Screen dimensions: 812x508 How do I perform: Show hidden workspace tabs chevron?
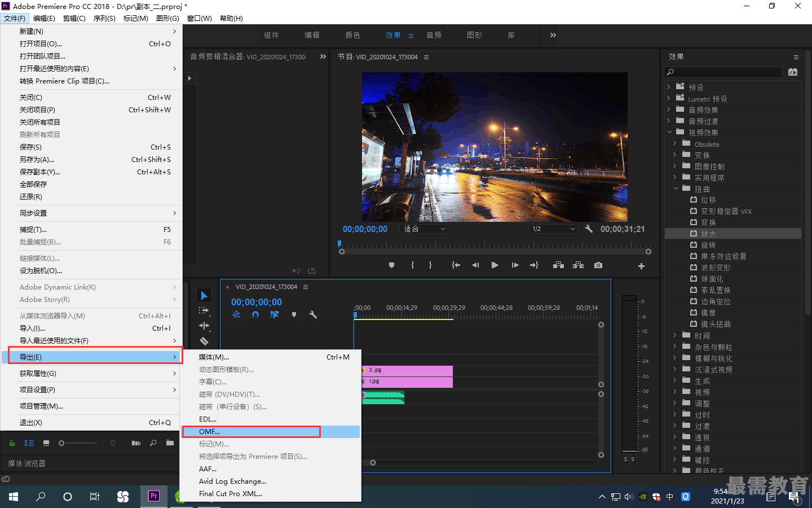(x=553, y=35)
